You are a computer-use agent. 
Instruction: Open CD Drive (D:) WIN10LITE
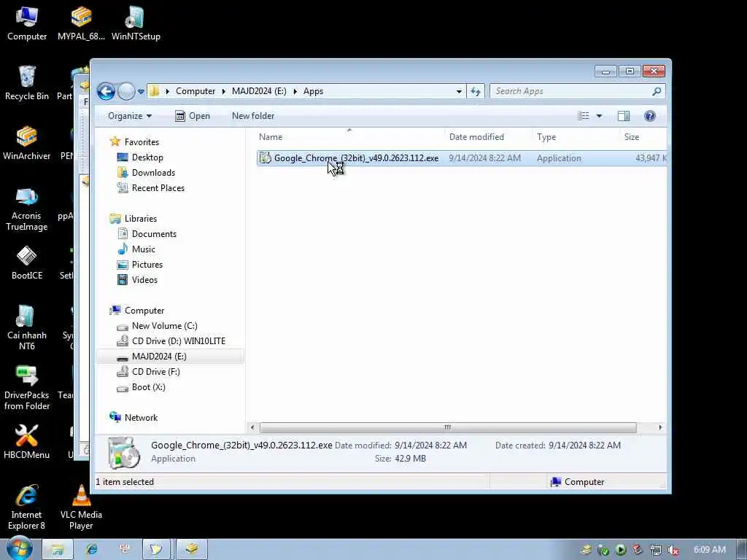[178, 341]
